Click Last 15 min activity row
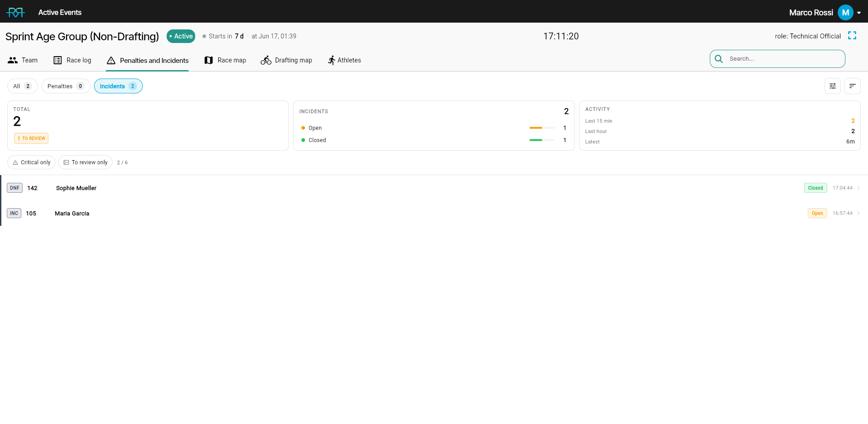This screenshot has width=868, height=424. 720,121
